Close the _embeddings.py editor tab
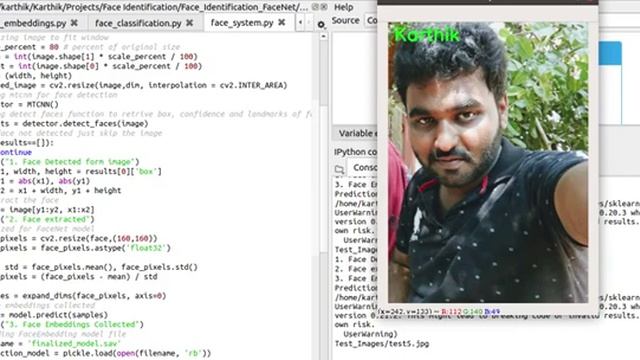 pos(74,23)
